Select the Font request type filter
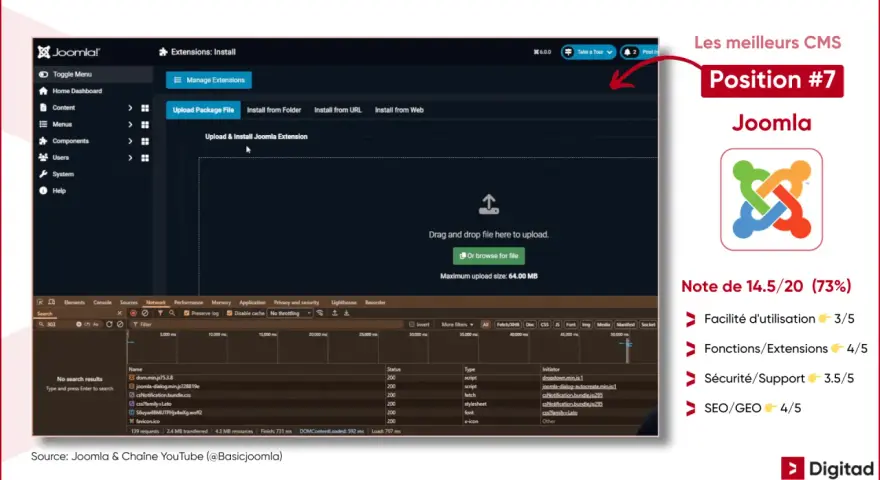880x480 pixels. 571,324
